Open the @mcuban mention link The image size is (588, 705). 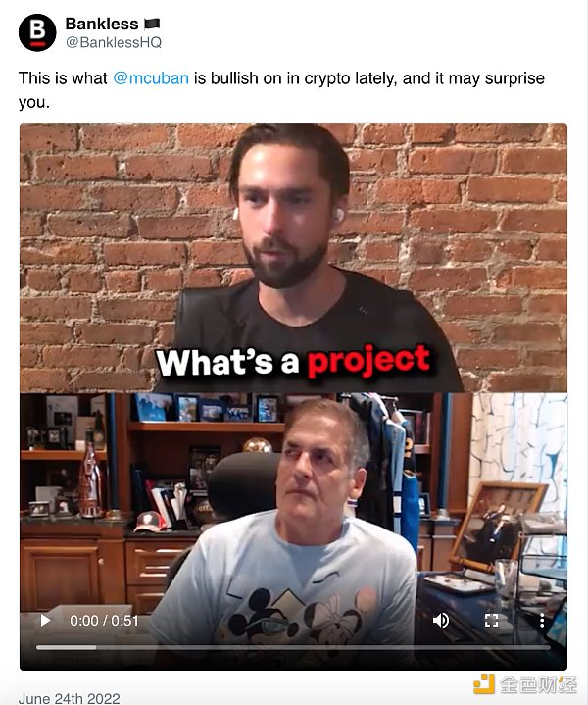click(x=151, y=78)
